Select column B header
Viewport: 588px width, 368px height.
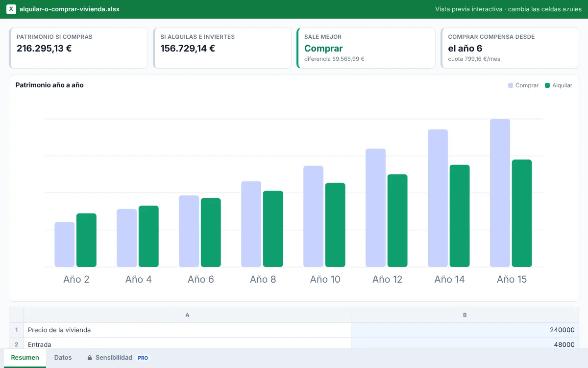coord(465,315)
